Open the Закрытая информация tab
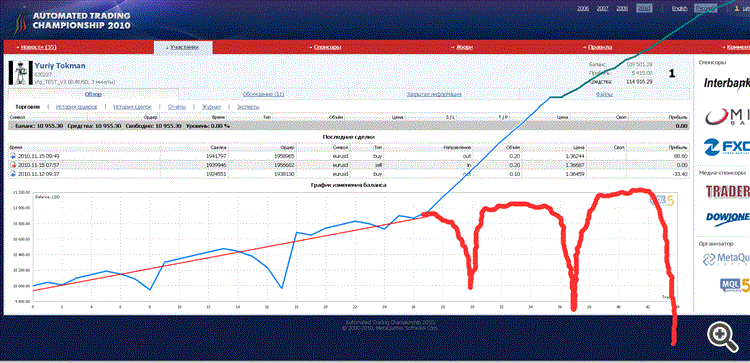The image size is (750, 363). (x=434, y=95)
